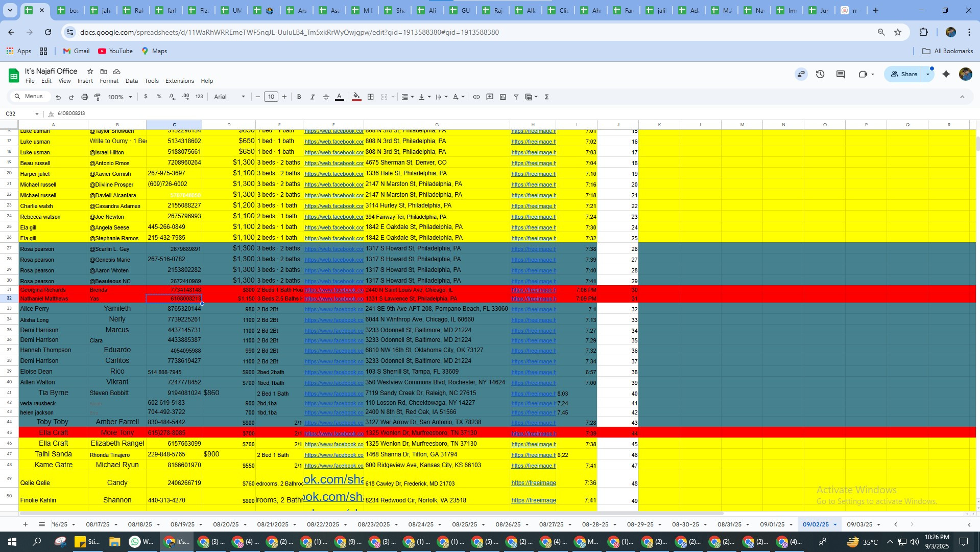Viewport: 980px width, 552px height.
Task: Launch Gemini with the sparkle icon
Action: 946,74
